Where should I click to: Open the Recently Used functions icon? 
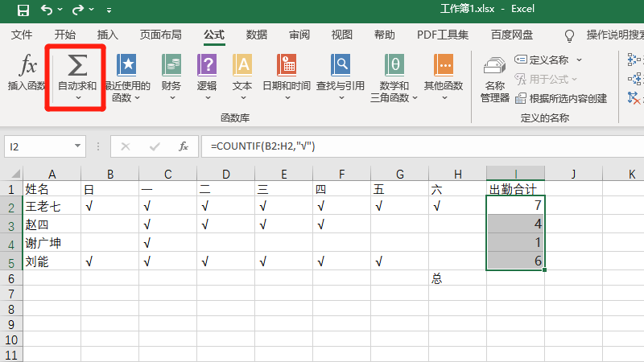tap(126, 65)
